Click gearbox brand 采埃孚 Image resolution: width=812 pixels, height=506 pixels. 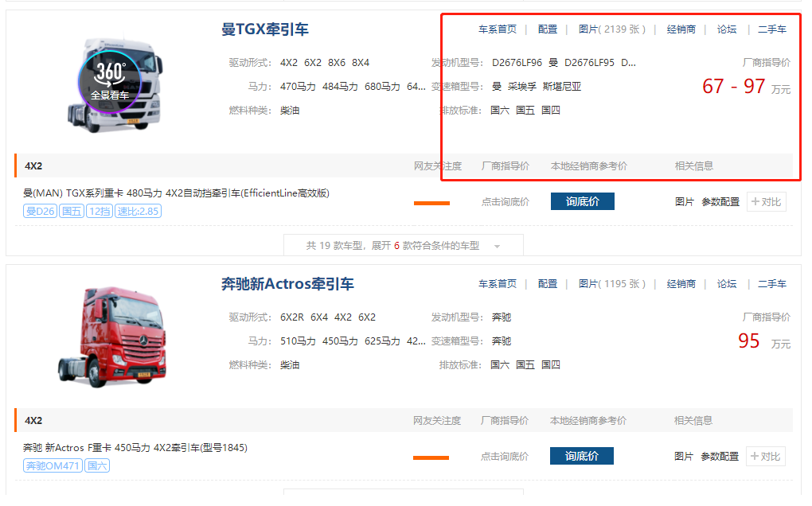click(x=522, y=87)
